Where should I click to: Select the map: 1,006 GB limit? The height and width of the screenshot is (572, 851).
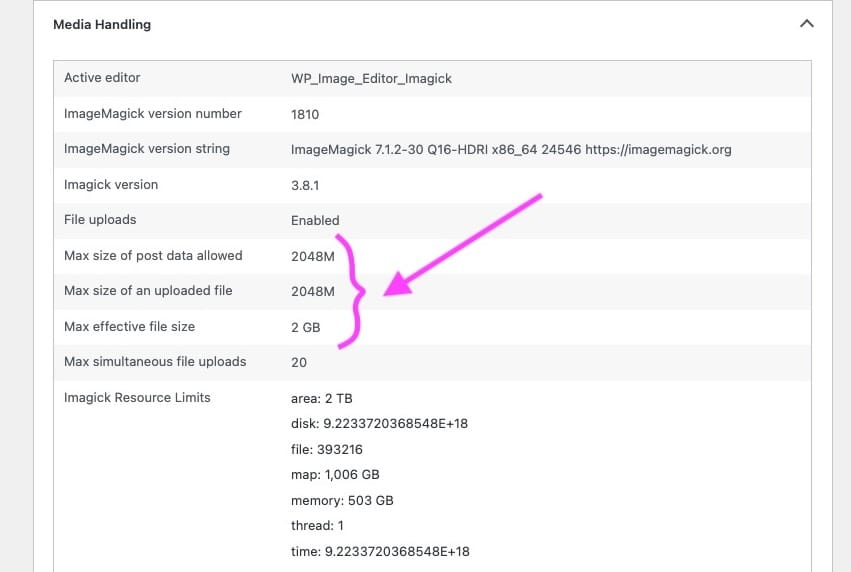[x=335, y=475]
